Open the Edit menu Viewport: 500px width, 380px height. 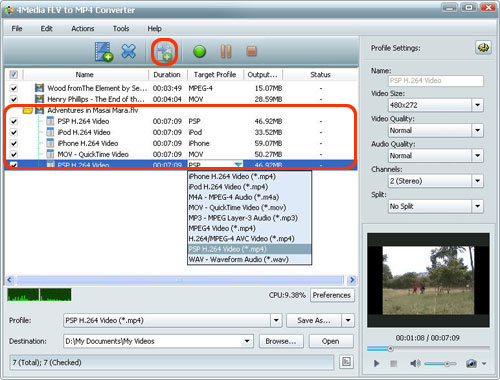(46, 29)
